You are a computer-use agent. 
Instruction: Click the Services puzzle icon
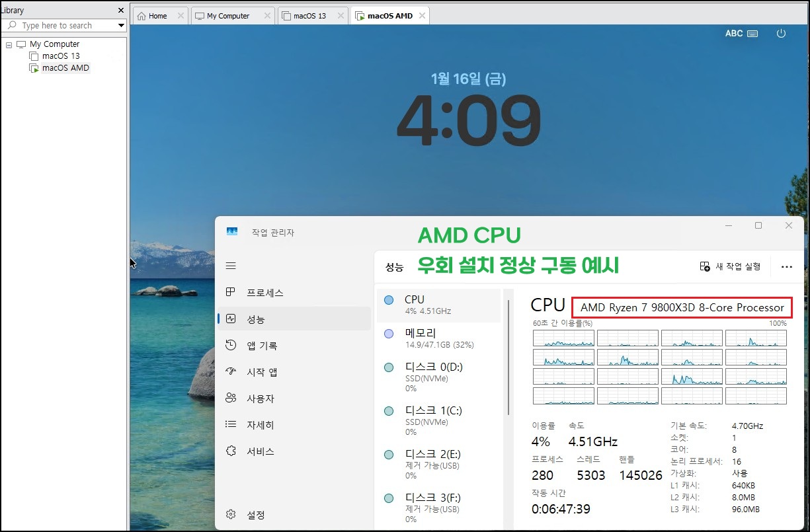tap(231, 451)
